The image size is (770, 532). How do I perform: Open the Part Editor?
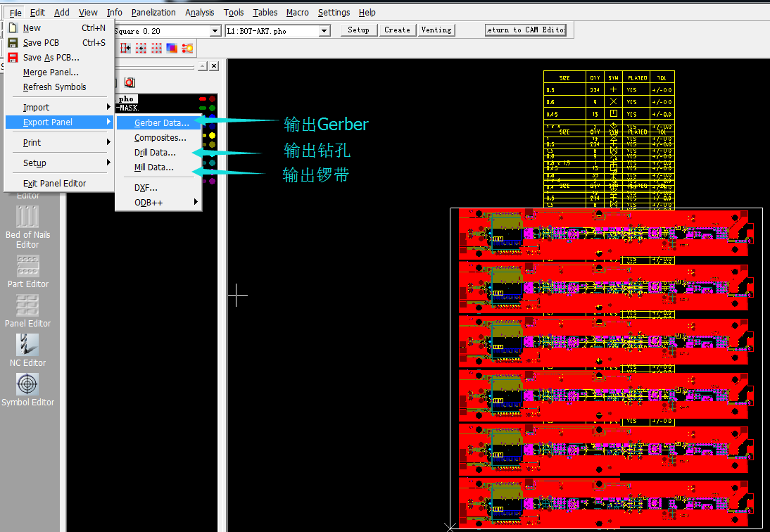pos(27,265)
